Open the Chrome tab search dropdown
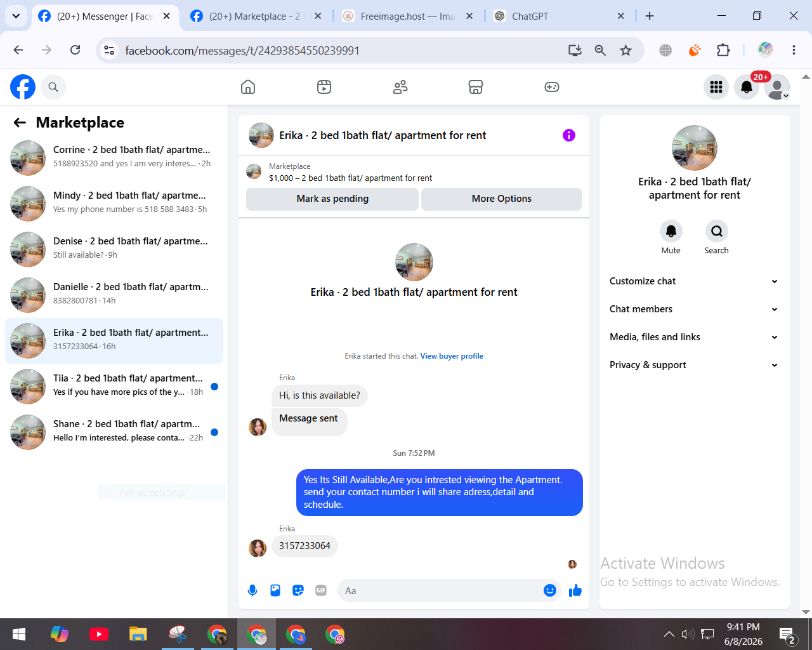The image size is (812, 650). point(16,16)
